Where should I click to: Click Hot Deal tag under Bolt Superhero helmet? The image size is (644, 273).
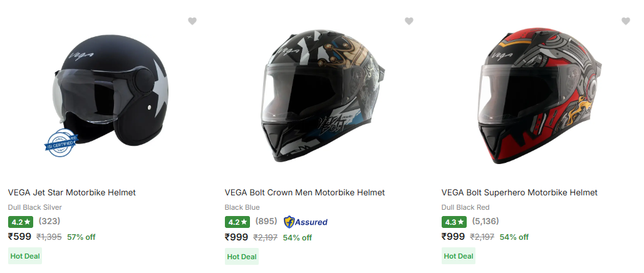(459, 256)
